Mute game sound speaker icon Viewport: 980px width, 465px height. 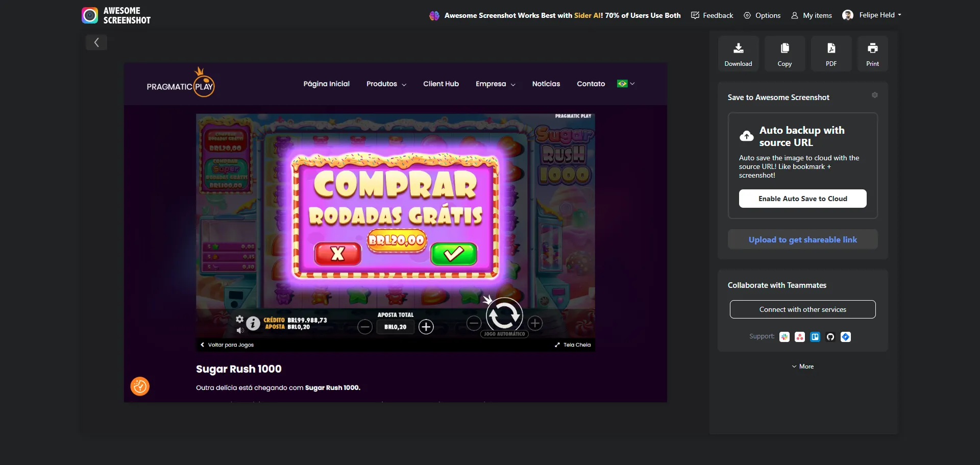pos(240,330)
